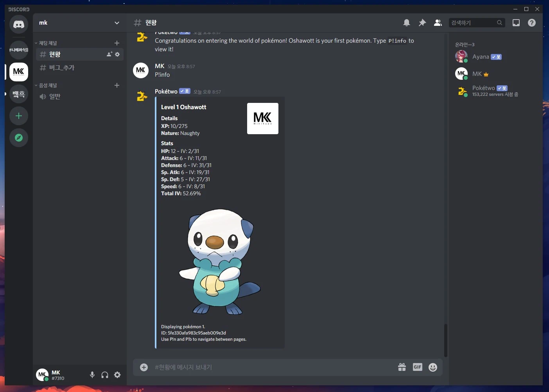Create channel in 채팅 채널 category
Viewport: 549px width, 392px height.
point(117,43)
